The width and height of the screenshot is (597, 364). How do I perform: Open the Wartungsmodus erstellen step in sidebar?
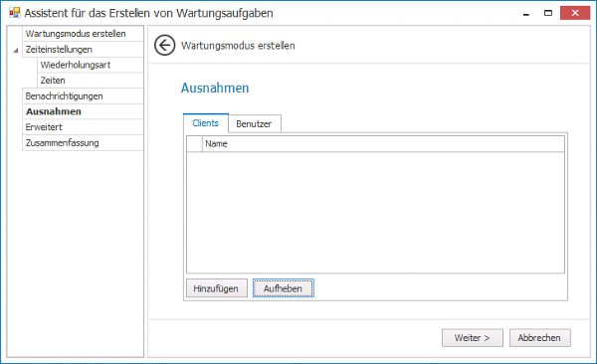[83, 34]
